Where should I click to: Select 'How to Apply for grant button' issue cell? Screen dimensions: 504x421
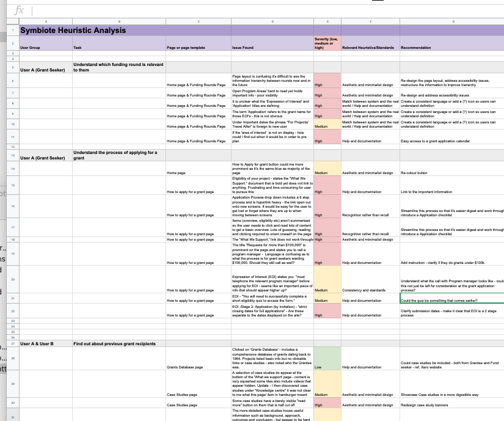point(272,169)
